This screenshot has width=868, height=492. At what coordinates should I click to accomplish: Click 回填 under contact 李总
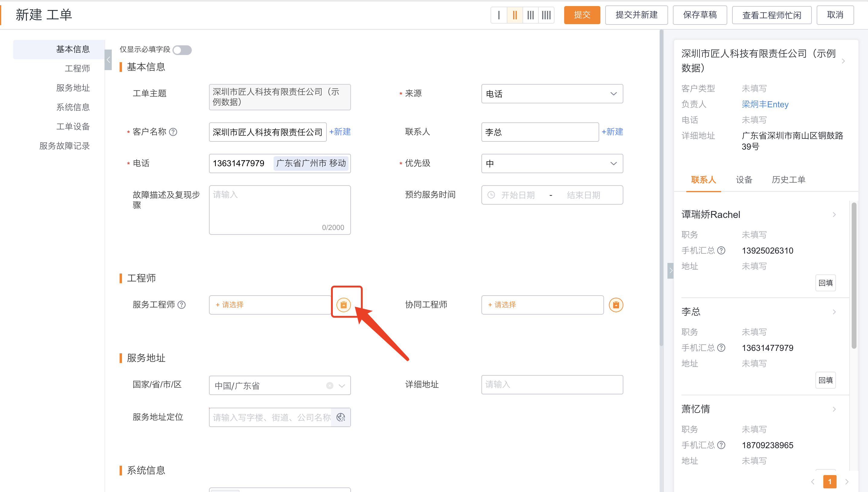click(825, 380)
